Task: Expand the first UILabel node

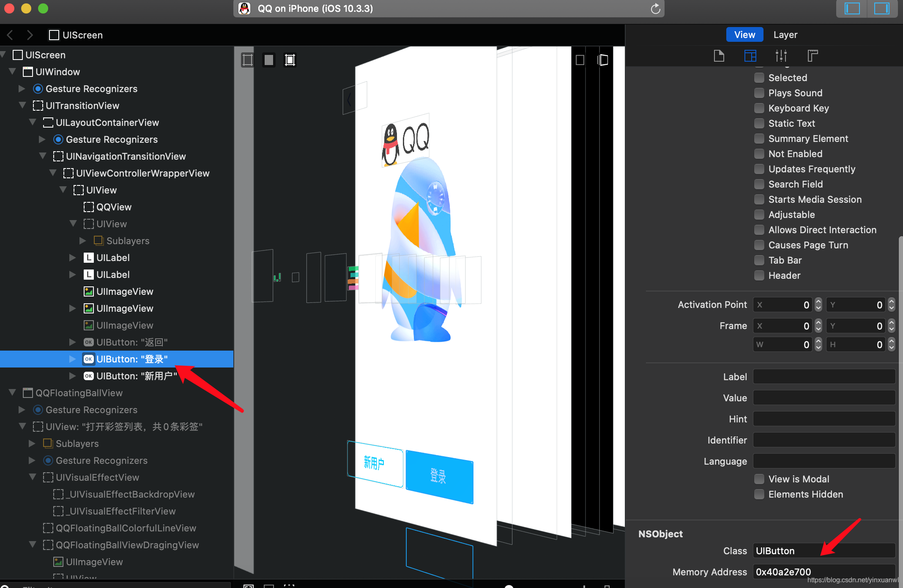Action: tap(73, 258)
